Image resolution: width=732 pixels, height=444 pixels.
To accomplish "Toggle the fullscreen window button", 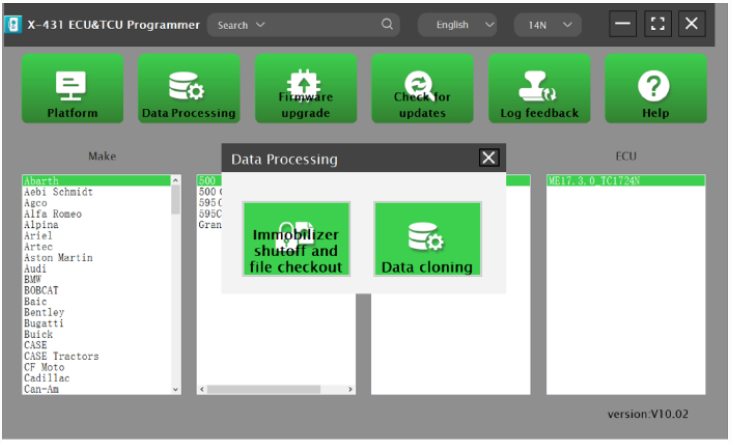I will click(657, 24).
